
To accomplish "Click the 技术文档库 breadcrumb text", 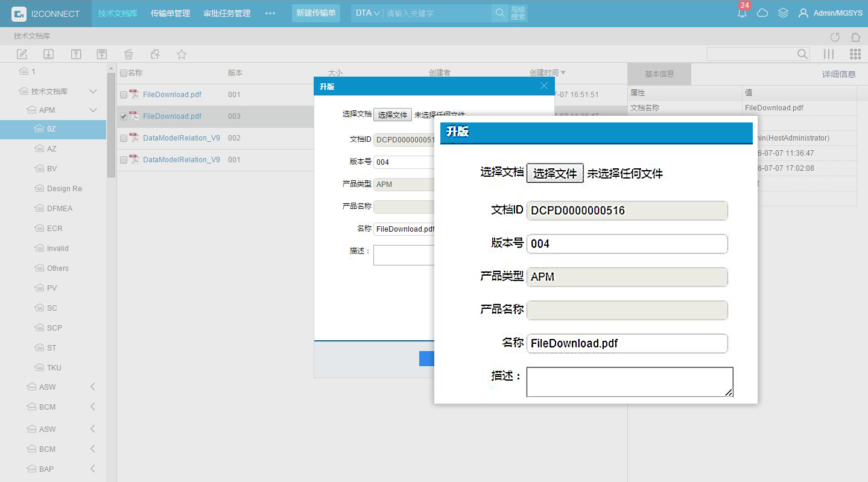I will click(32, 36).
